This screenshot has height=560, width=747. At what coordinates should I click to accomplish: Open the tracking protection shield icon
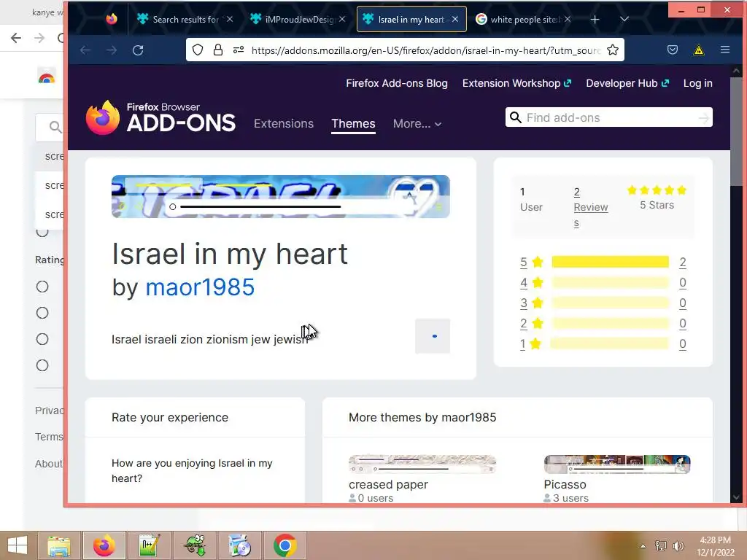(x=198, y=50)
